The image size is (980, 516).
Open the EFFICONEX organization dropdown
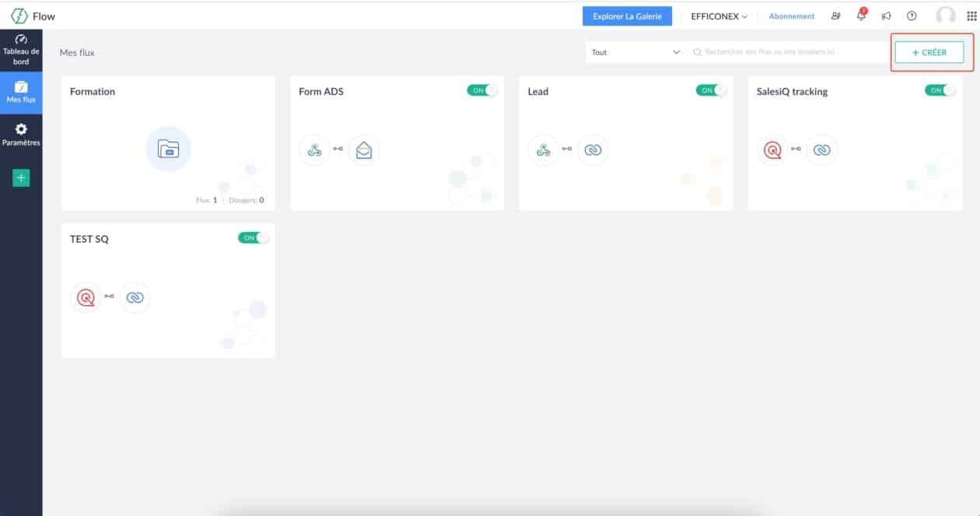[x=719, y=16]
